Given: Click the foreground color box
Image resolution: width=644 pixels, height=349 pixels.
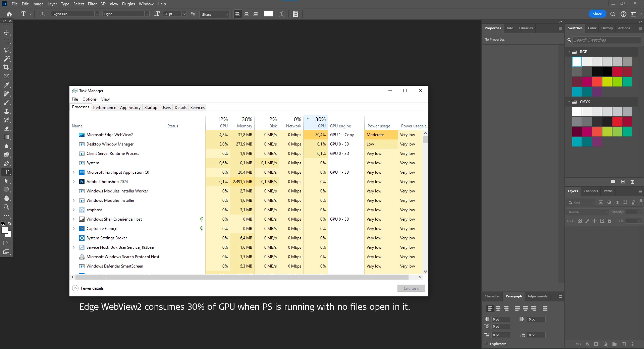Looking at the screenshot, I should 5,230.
